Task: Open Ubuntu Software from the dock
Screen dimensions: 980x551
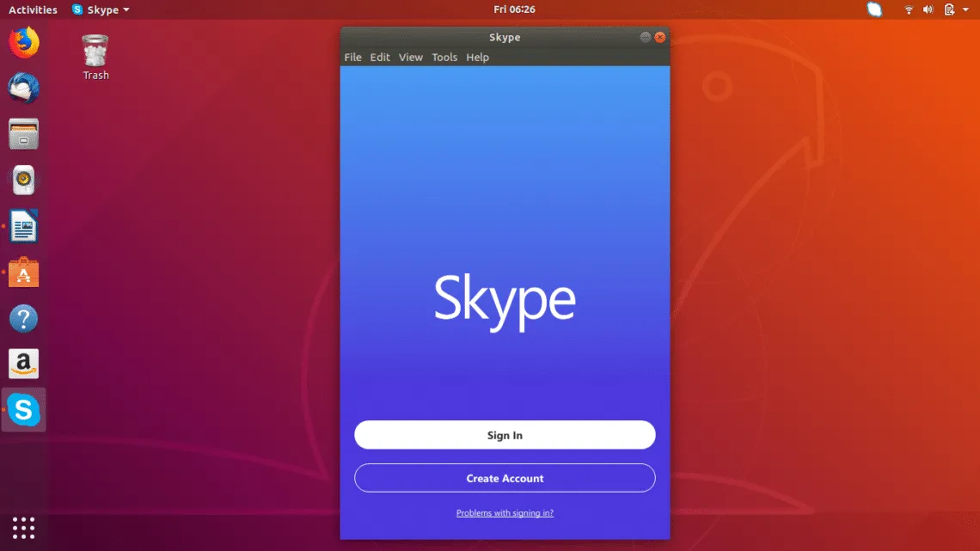Action: [x=24, y=273]
